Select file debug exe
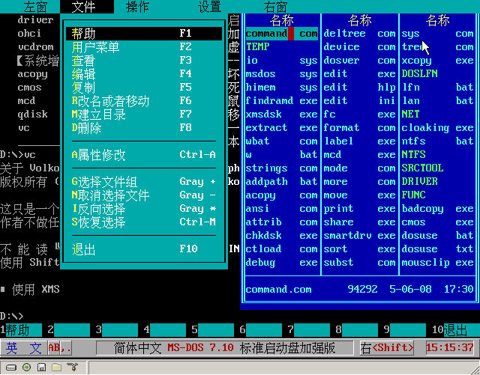This screenshot has width=480, height=375. (x=282, y=263)
